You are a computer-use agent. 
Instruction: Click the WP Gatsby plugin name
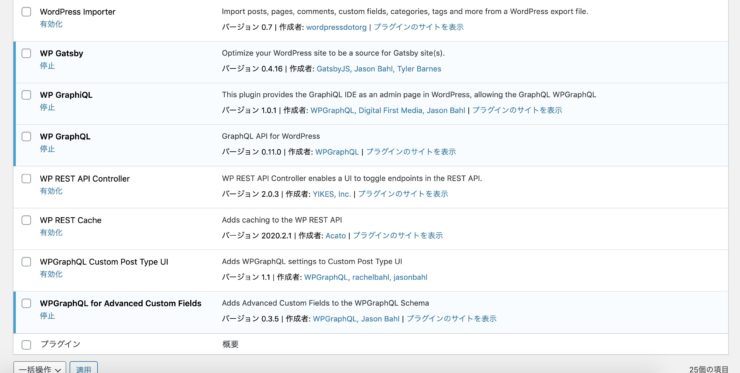coord(61,53)
